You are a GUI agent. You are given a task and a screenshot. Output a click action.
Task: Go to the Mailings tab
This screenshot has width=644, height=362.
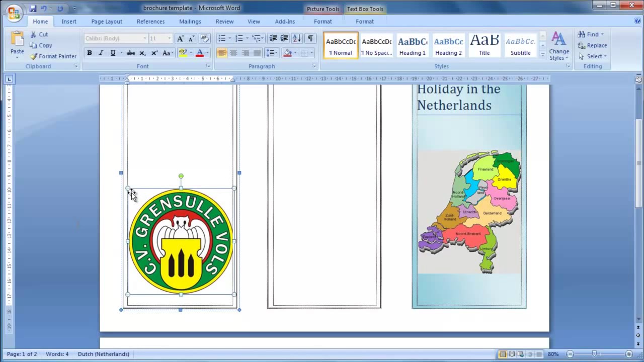[x=190, y=22]
